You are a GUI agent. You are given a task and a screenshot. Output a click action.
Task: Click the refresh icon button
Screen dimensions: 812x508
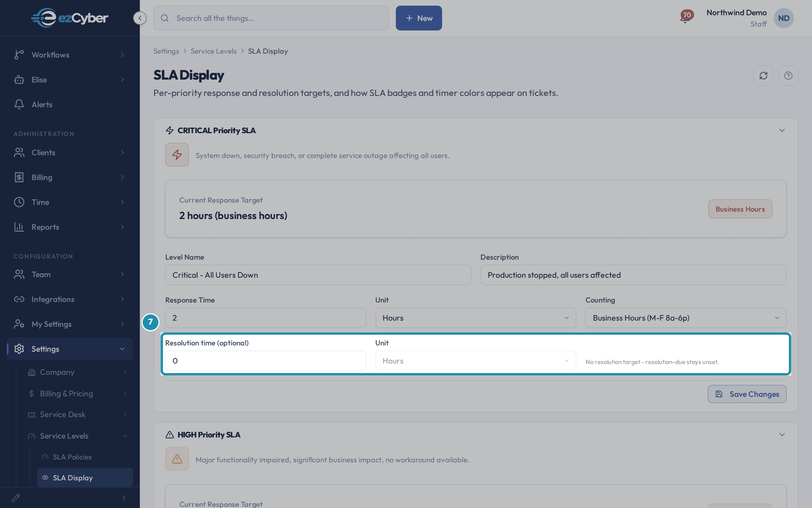pos(763,76)
